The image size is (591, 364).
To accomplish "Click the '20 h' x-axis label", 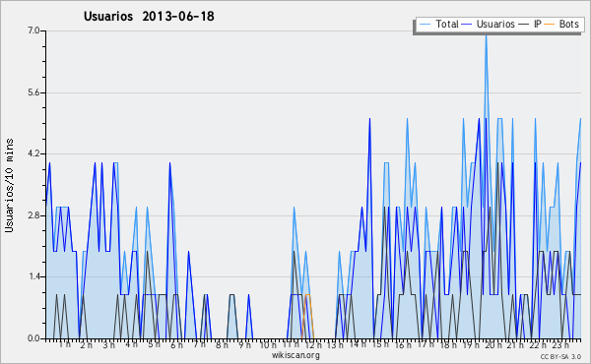I will point(493,344).
